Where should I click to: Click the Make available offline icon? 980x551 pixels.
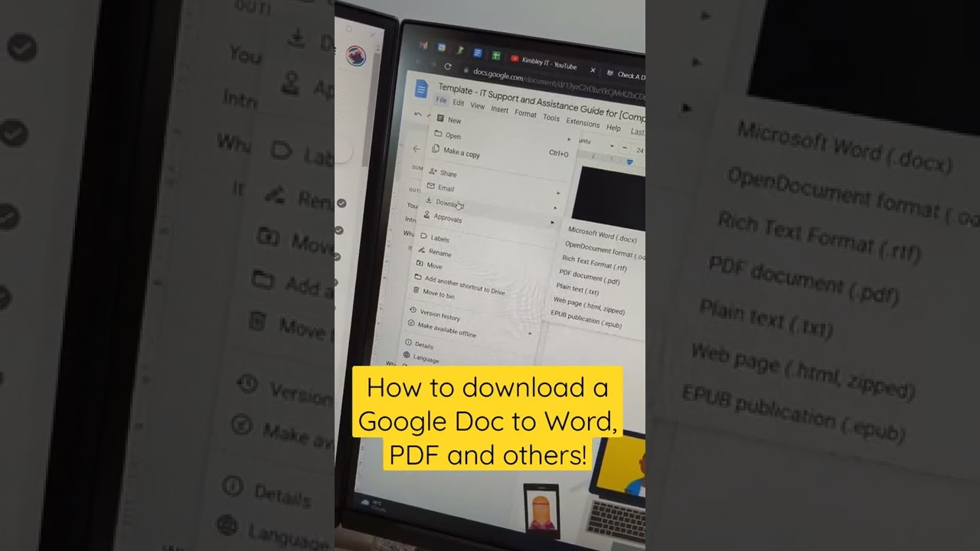(x=411, y=324)
